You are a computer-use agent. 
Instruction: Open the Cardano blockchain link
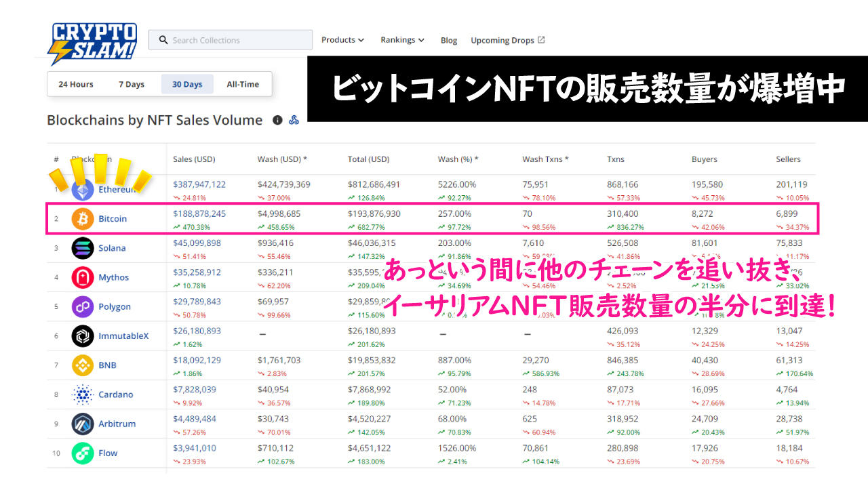(116, 394)
